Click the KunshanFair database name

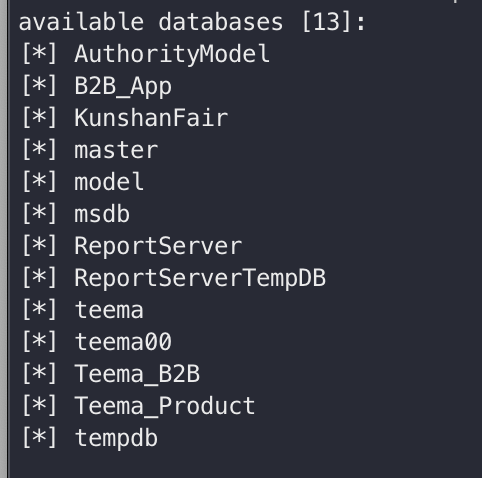coord(151,118)
